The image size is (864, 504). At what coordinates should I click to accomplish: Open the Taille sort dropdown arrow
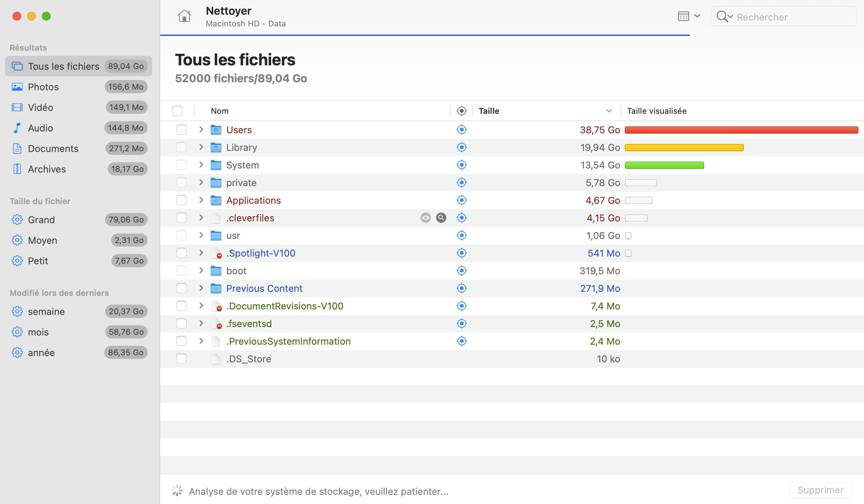[x=609, y=111]
